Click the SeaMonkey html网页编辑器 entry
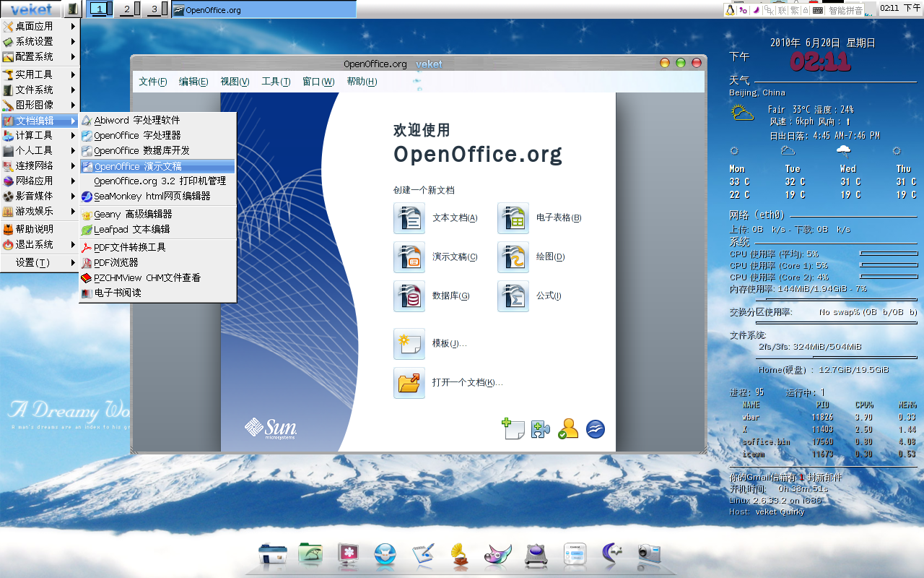This screenshot has width=924, height=578. pos(157,196)
